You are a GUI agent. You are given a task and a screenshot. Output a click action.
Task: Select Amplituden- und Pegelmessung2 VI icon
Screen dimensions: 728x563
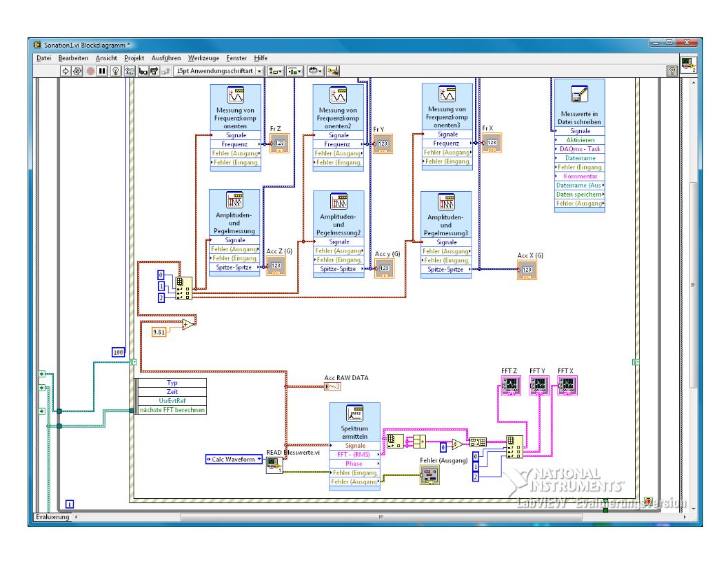coord(338,201)
